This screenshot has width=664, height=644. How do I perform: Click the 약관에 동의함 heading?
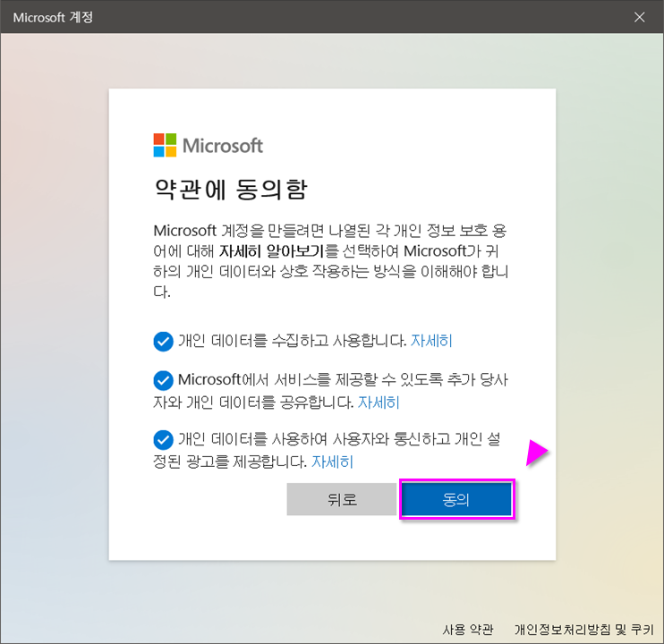(231, 189)
